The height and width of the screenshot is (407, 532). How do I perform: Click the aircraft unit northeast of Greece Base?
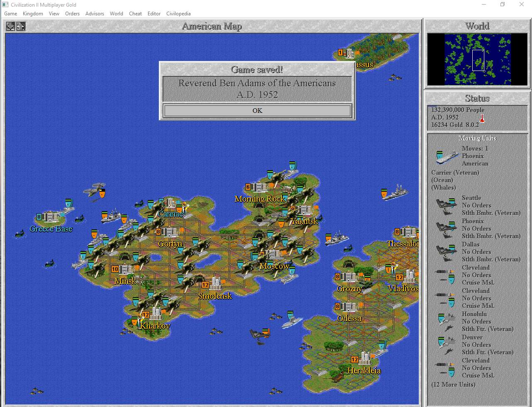click(x=95, y=191)
